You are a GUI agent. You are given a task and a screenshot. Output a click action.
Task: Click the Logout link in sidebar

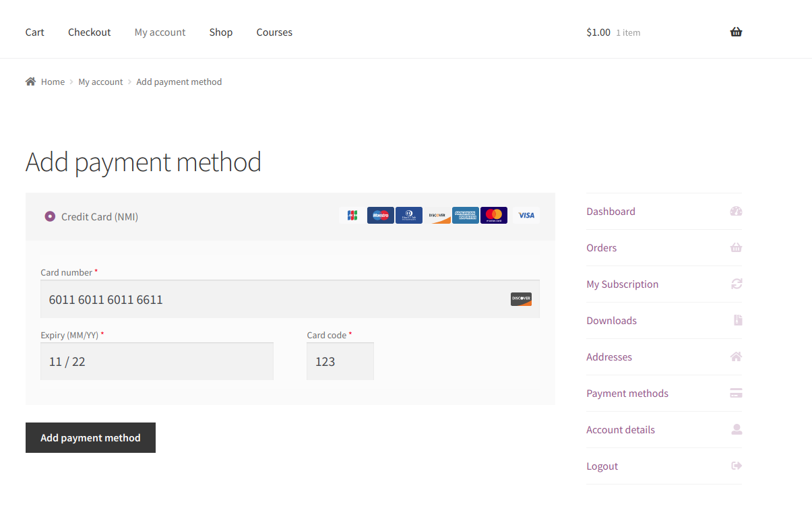(602, 466)
